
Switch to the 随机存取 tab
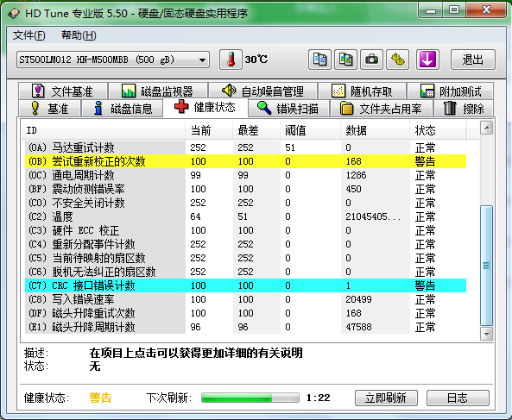pyautogui.click(x=362, y=91)
